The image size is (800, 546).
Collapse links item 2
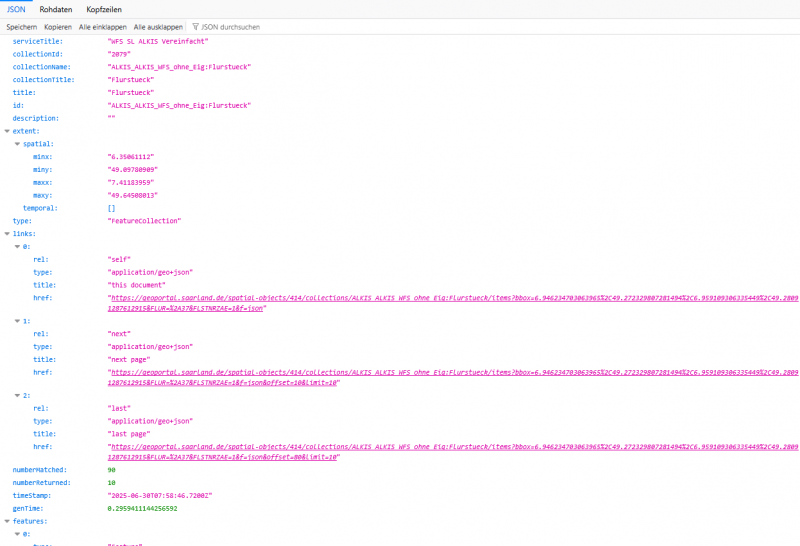[x=17, y=395]
